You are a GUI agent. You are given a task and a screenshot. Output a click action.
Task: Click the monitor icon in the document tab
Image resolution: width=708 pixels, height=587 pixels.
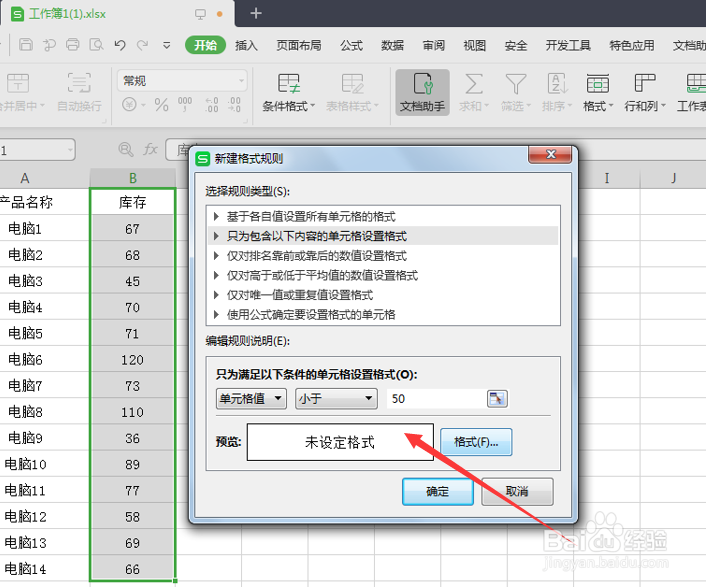point(200,14)
